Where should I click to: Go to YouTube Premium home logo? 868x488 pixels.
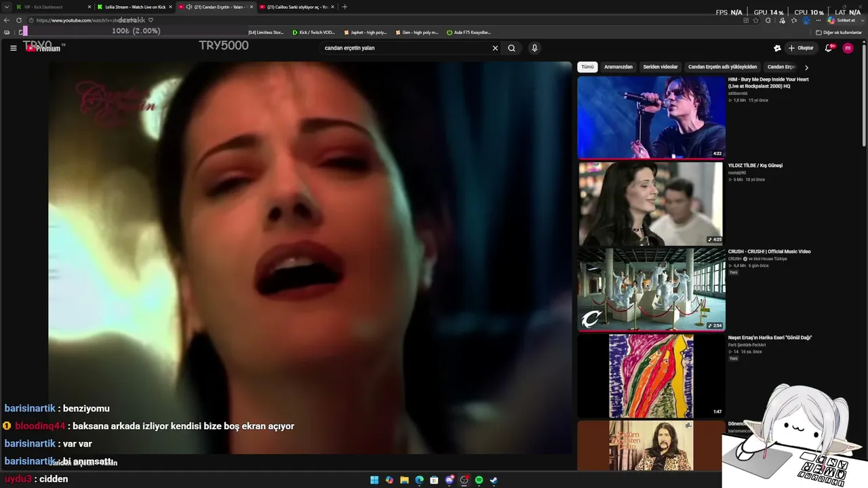[x=43, y=48]
